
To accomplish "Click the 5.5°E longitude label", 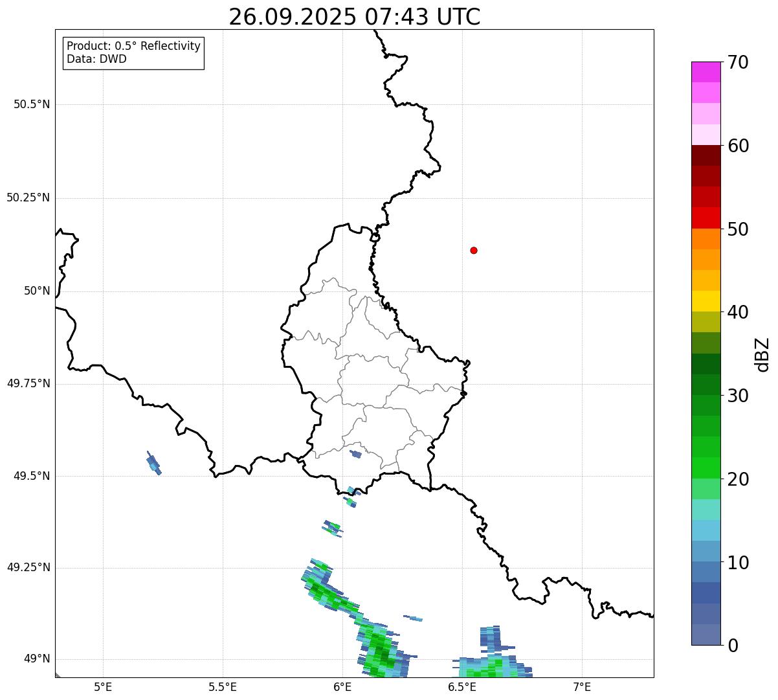I will tap(223, 687).
